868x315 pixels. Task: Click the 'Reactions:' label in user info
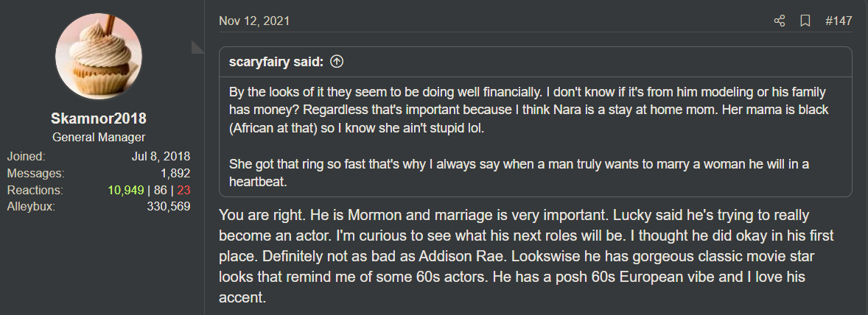tap(35, 190)
